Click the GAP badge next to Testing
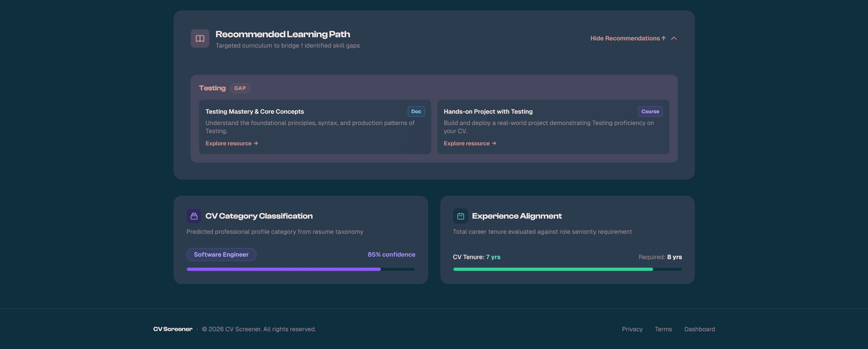 [x=240, y=88]
